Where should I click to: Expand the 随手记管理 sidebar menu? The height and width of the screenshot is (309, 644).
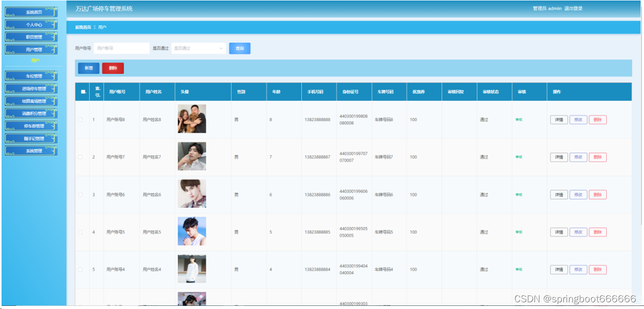click(x=31, y=138)
